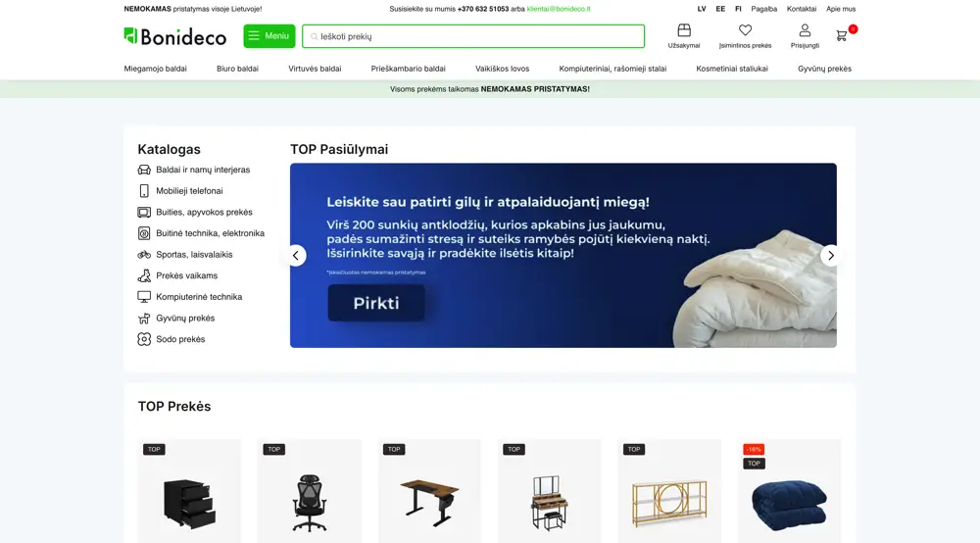Open the green Meniu hamburger button
Screen dimensions: 980x543
[269, 36]
